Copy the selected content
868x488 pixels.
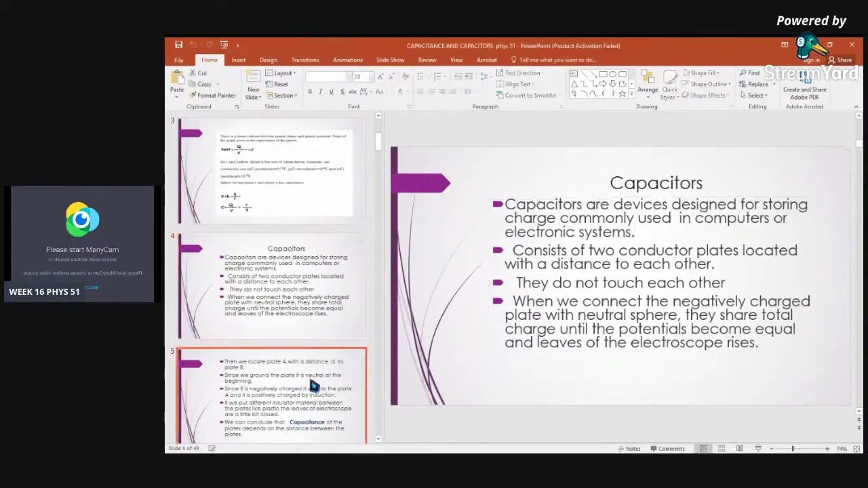coord(201,84)
